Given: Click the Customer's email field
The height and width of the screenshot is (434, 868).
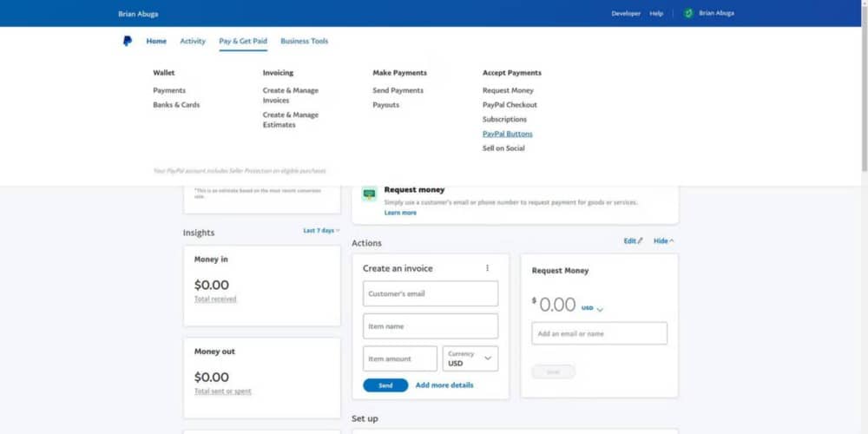Looking at the screenshot, I should pyautogui.click(x=431, y=293).
